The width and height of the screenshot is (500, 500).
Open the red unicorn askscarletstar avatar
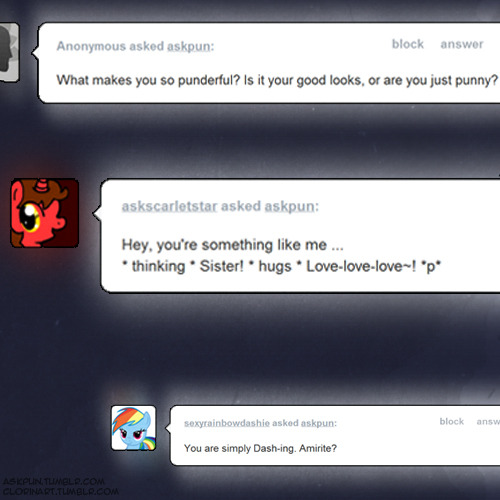click(x=45, y=213)
